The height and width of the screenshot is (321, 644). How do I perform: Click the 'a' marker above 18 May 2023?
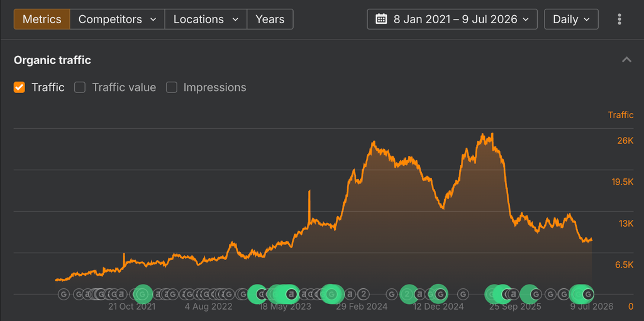pyautogui.click(x=291, y=294)
